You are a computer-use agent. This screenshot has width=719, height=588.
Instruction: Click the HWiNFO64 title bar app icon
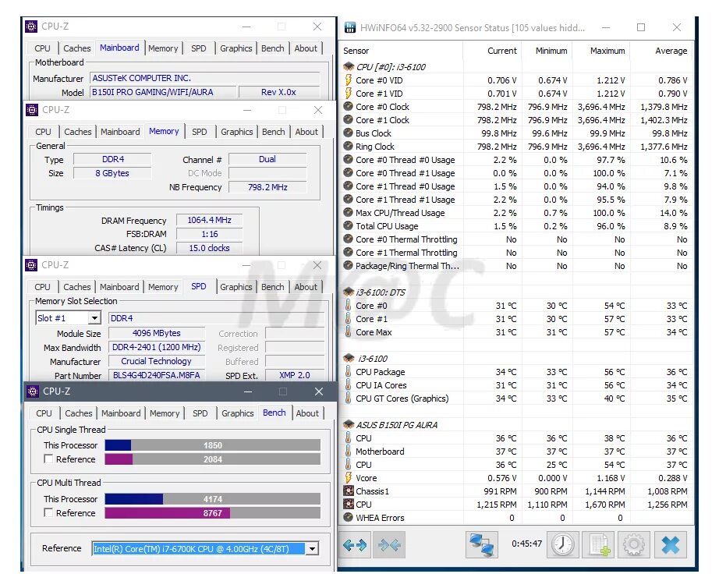350,27
